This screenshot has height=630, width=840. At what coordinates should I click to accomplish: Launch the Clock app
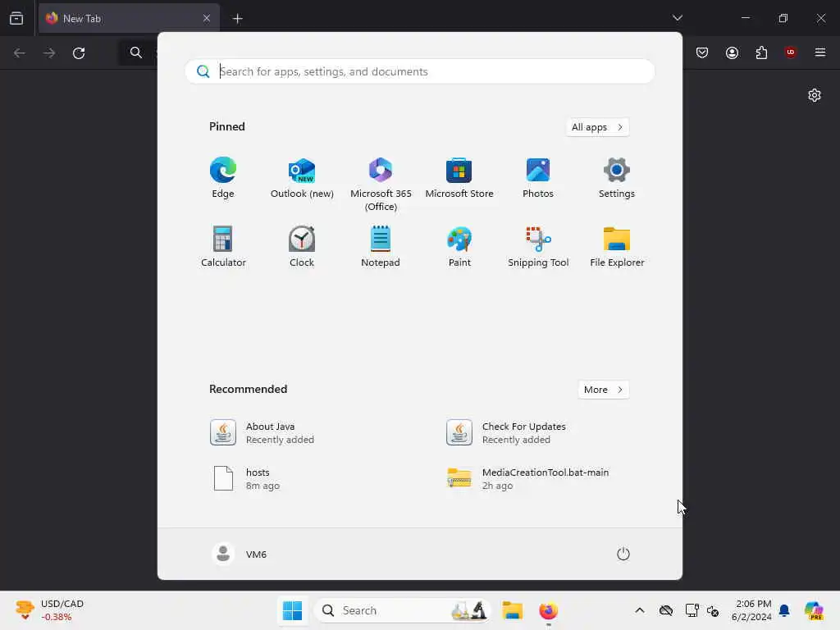pyautogui.click(x=302, y=246)
